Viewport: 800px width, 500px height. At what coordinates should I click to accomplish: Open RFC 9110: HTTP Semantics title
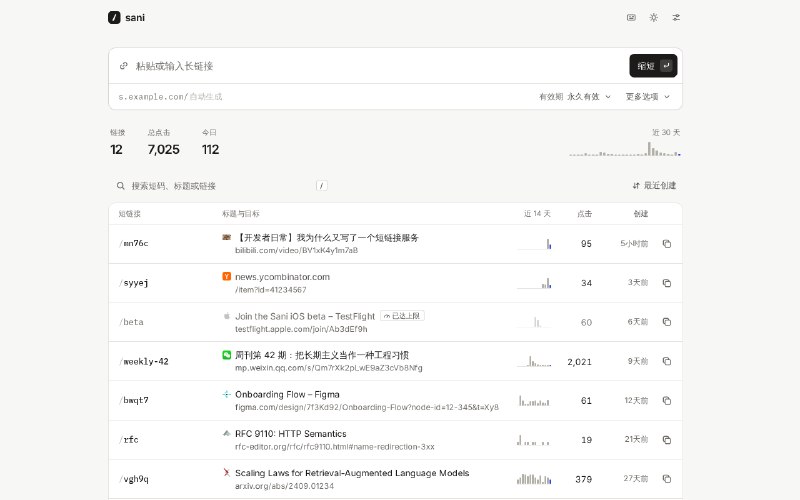(x=291, y=434)
